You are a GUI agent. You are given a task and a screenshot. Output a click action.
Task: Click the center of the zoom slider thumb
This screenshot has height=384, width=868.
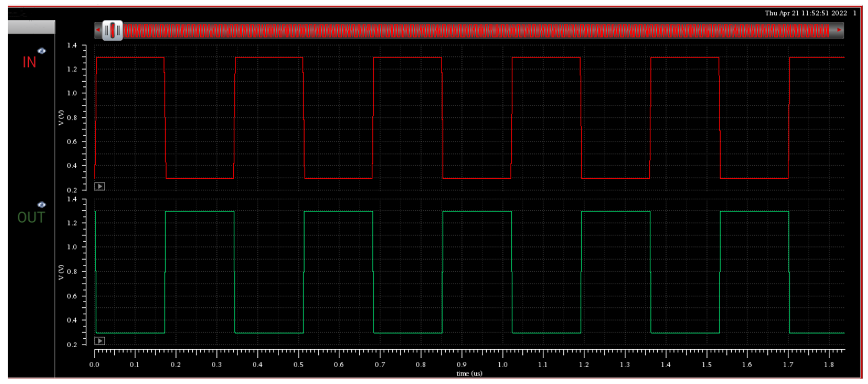[x=112, y=30]
